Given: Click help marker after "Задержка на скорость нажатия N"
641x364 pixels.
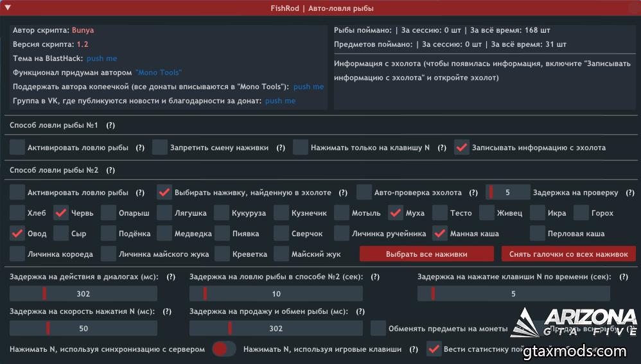Looking at the screenshot, I should 167,311.
